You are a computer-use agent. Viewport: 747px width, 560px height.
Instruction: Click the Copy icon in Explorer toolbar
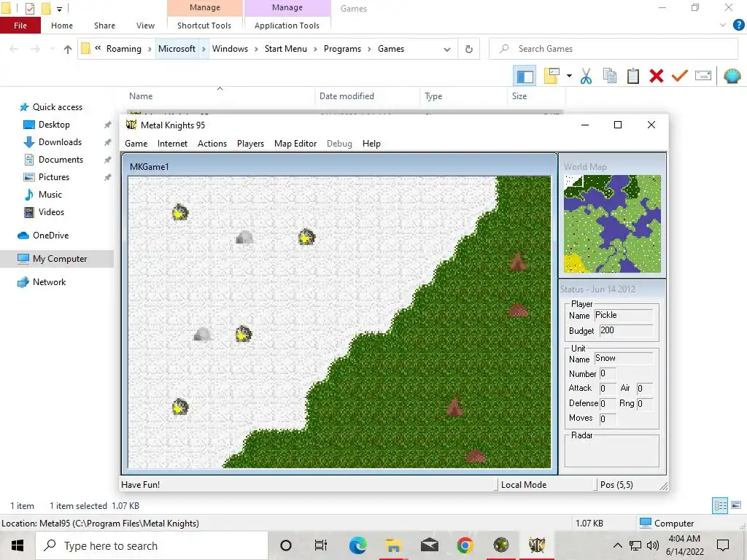point(609,76)
